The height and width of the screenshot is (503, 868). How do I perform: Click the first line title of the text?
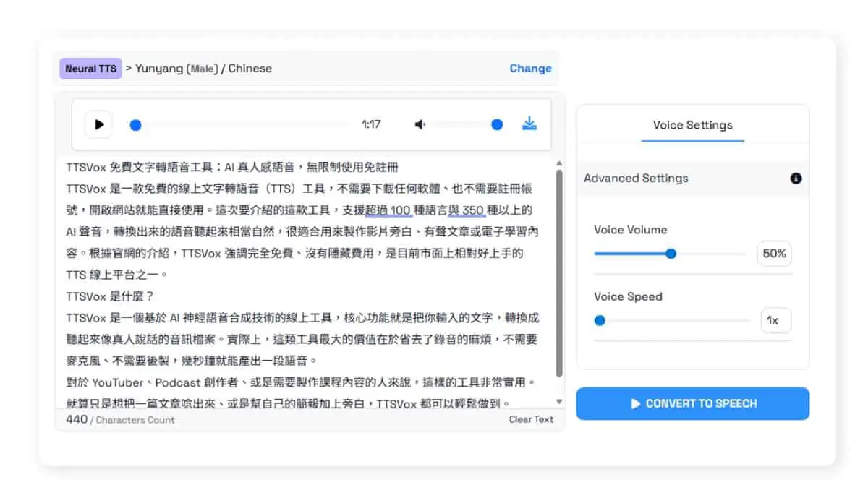(x=232, y=167)
